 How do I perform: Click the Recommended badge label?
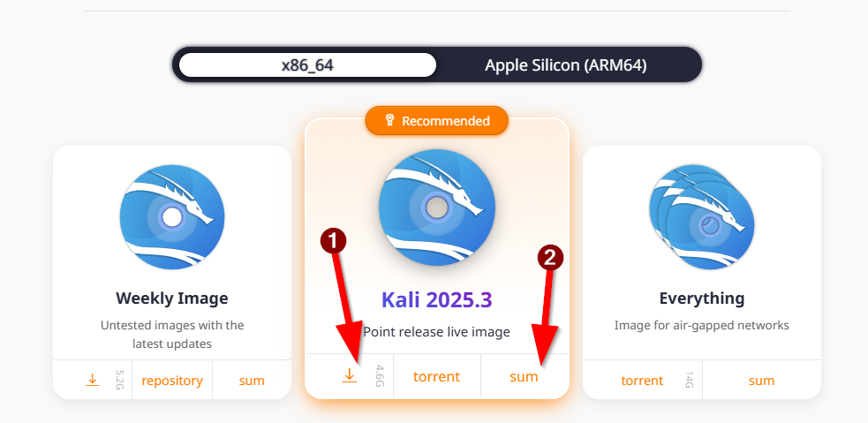point(445,121)
